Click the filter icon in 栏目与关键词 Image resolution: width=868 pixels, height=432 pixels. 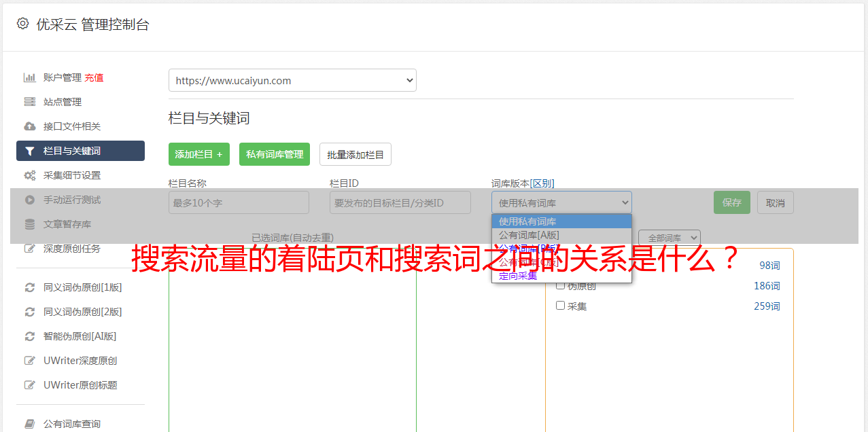pyautogui.click(x=29, y=151)
